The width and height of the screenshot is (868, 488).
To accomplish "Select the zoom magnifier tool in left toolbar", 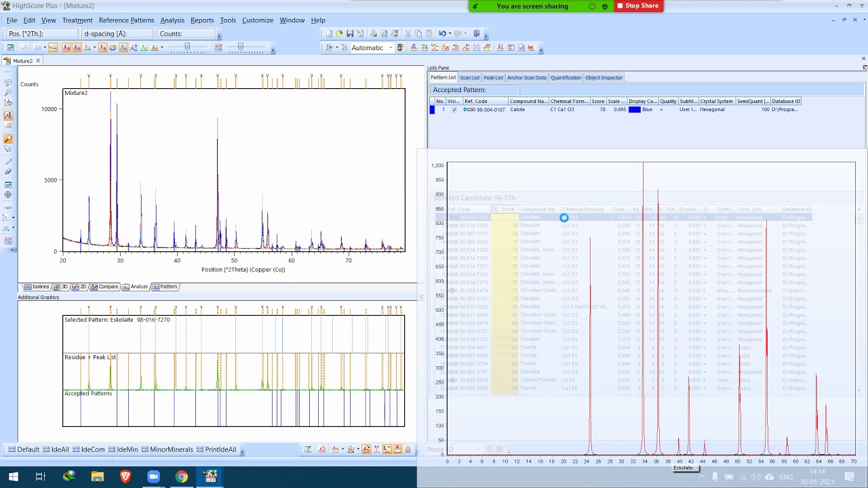I will pyautogui.click(x=8, y=138).
